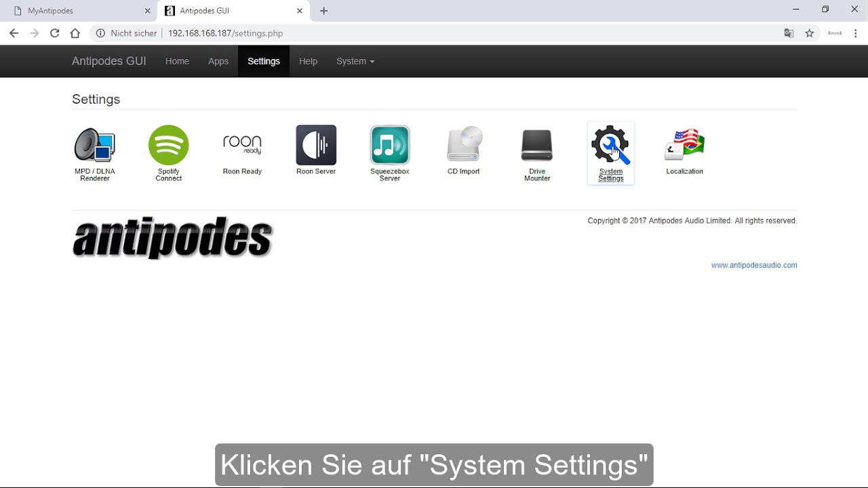
Task: Go back with the browser back arrow
Action: (14, 33)
